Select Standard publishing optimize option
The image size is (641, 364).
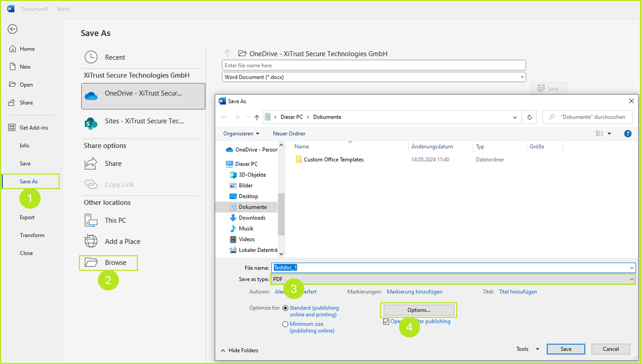click(285, 308)
